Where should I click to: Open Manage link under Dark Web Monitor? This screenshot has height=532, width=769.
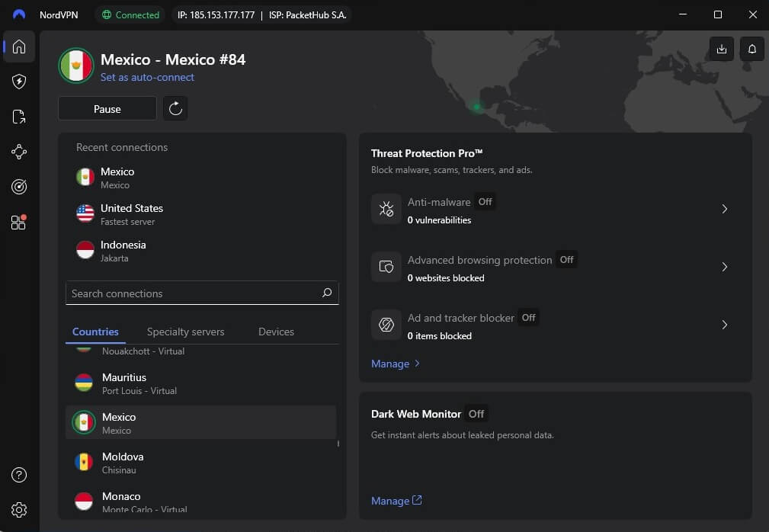click(396, 501)
